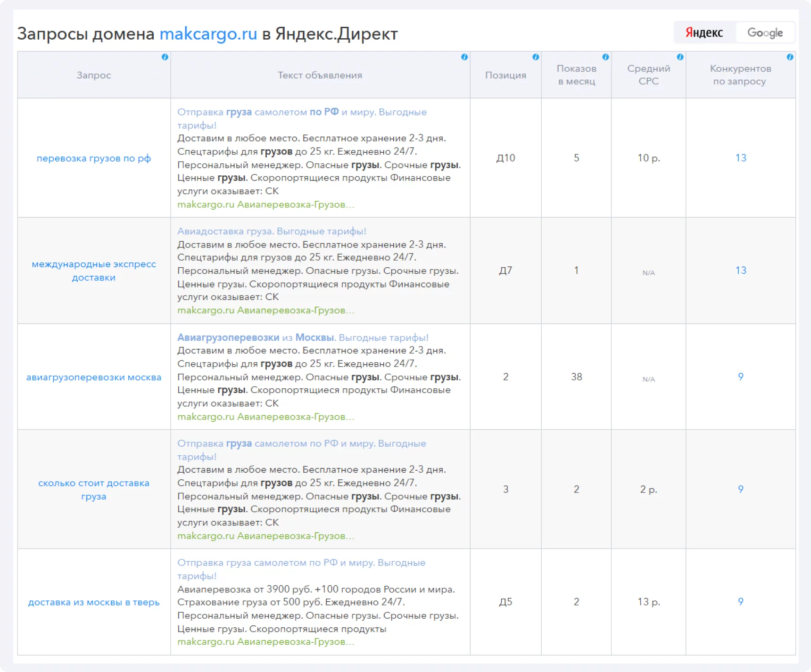Click info icon in Текст объявления header
This screenshot has height=672, width=811.
click(464, 57)
